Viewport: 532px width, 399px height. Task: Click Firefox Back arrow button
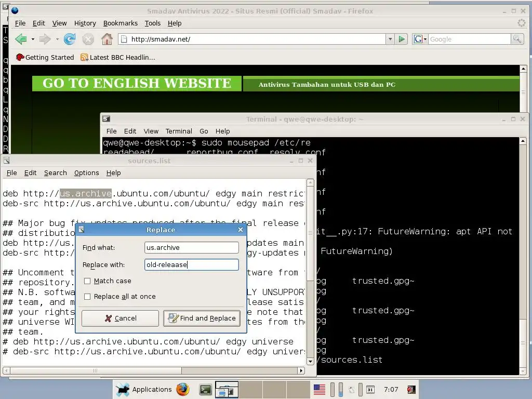coord(21,39)
